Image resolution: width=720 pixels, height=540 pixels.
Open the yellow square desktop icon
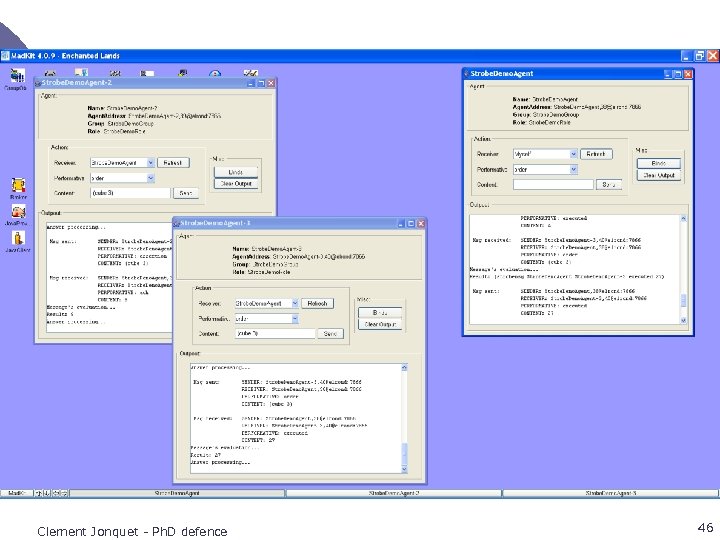click(18, 185)
